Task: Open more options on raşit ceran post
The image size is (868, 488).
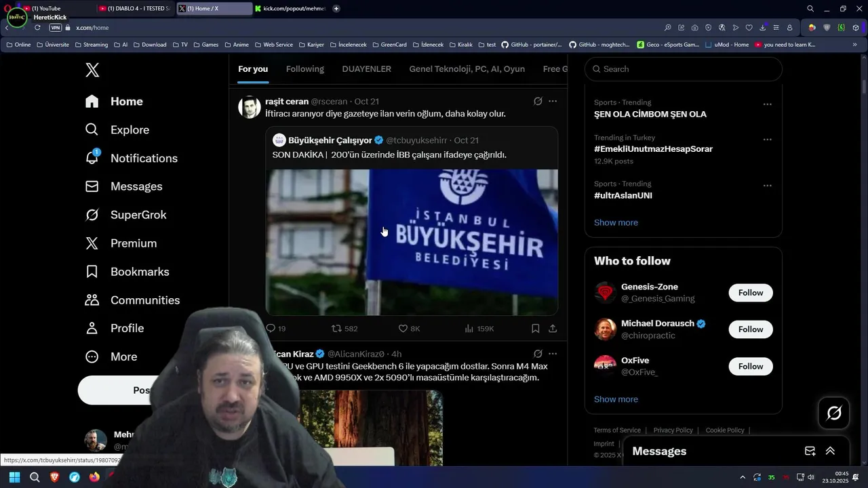Action: pyautogui.click(x=553, y=101)
